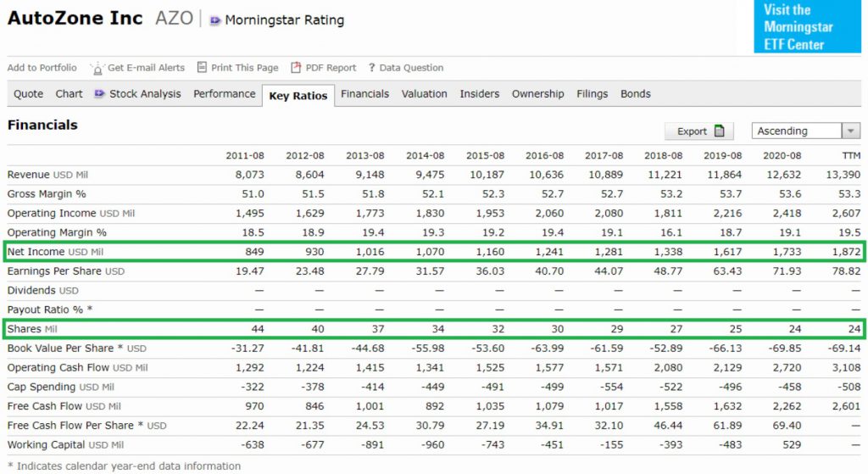Viewport: 868px width, 474px height.
Task: Open the Insiders tab
Action: (480, 93)
